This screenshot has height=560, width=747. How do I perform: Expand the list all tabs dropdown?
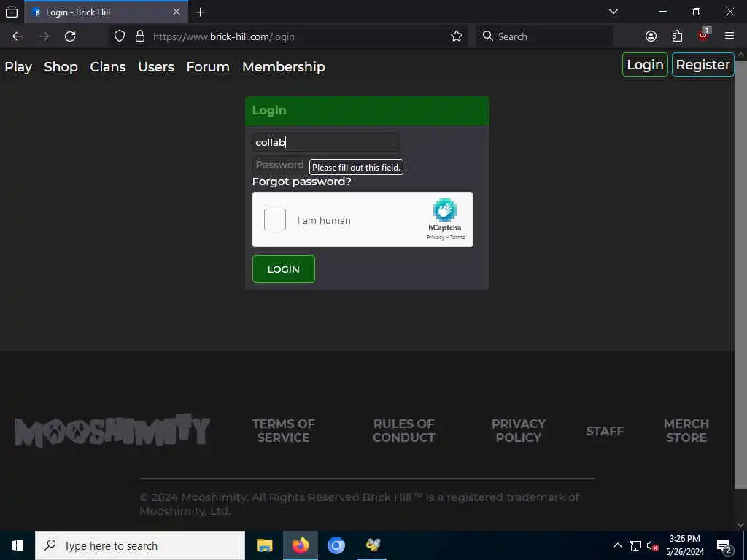coord(614,12)
